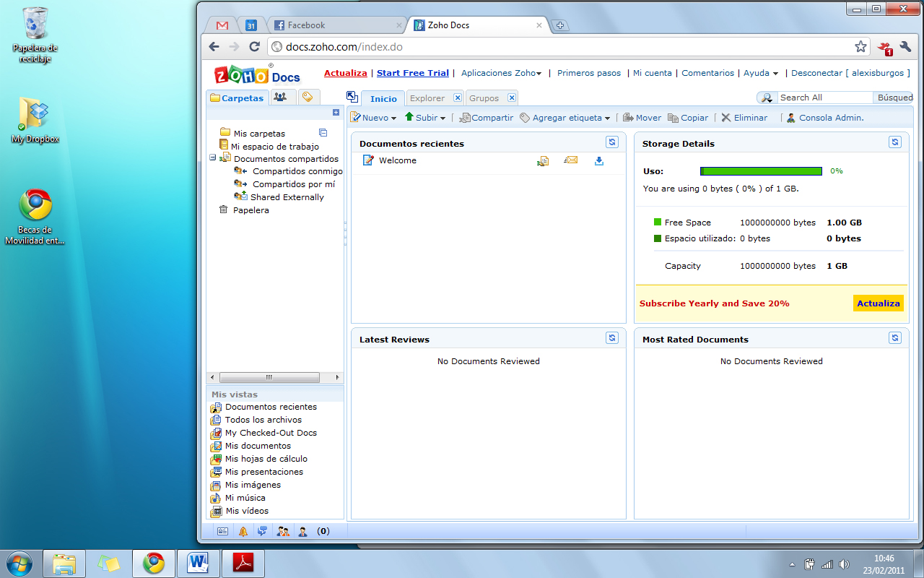The image size is (924, 578).
Task: Refresh the Latest Reviews panel
Action: pyautogui.click(x=612, y=338)
